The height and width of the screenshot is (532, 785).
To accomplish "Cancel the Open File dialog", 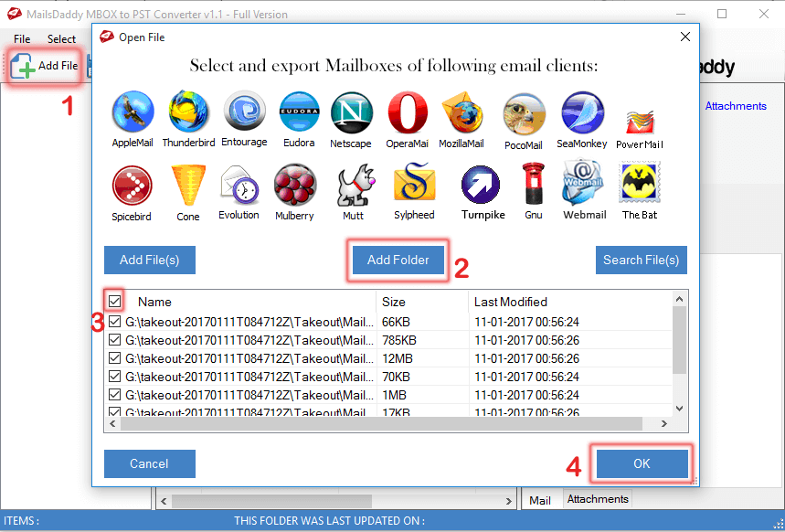I will coord(150,463).
